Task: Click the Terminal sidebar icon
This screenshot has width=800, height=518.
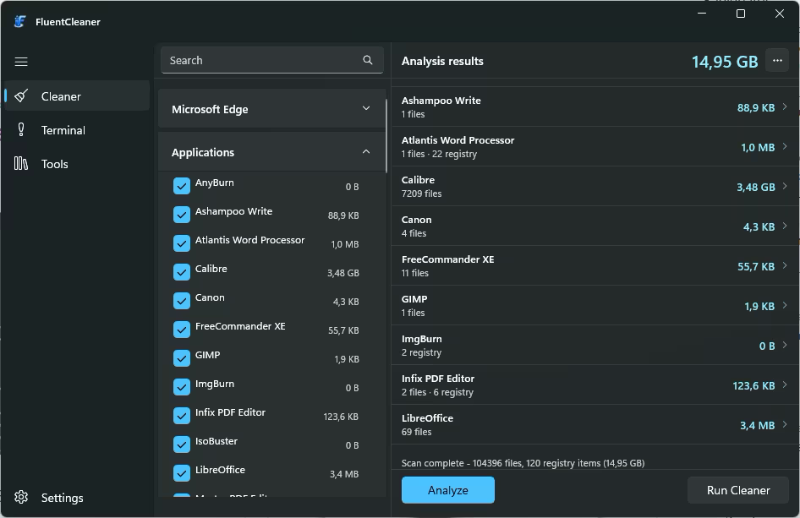Action: [21, 130]
